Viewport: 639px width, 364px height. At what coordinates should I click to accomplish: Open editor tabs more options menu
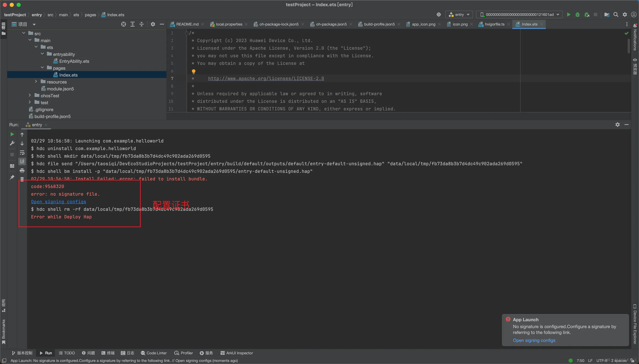(627, 24)
